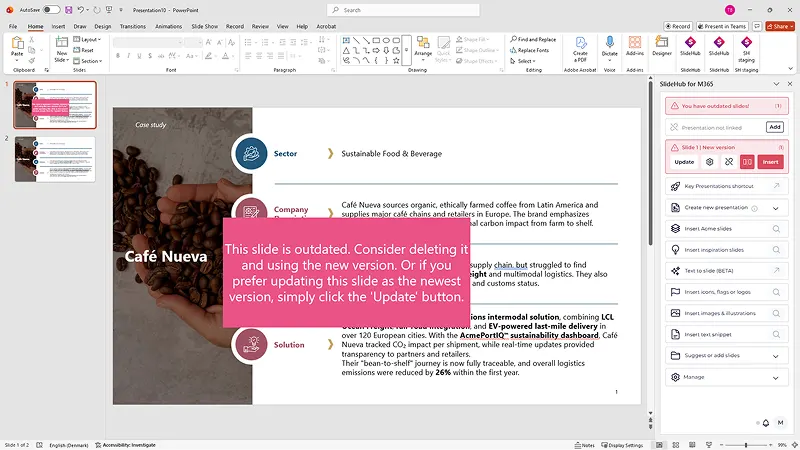
Task: Switch to the Transitions tab
Action: (133, 26)
